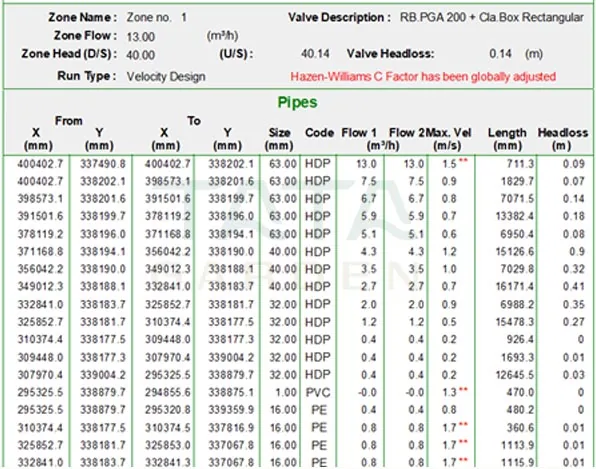Click the To Y cell 339004.2
The height and width of the screenshot is (469, 596).
pos(231,357)
